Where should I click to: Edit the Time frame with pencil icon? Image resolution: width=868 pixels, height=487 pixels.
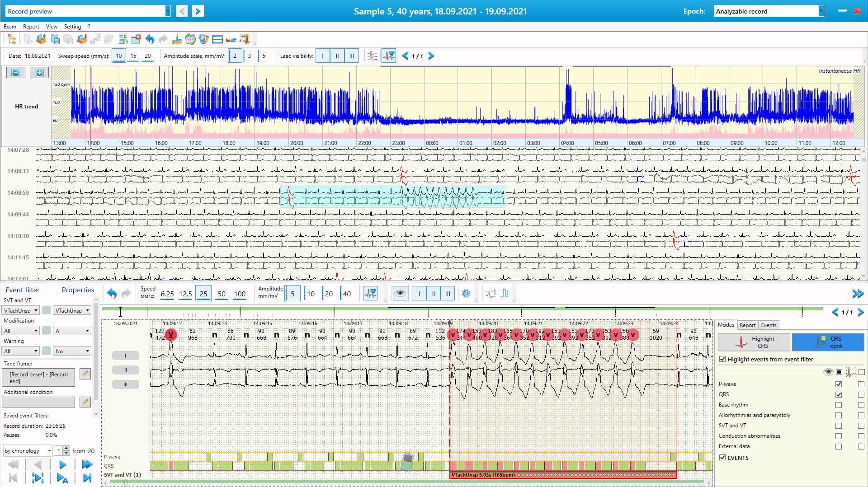tap(85, 374)
